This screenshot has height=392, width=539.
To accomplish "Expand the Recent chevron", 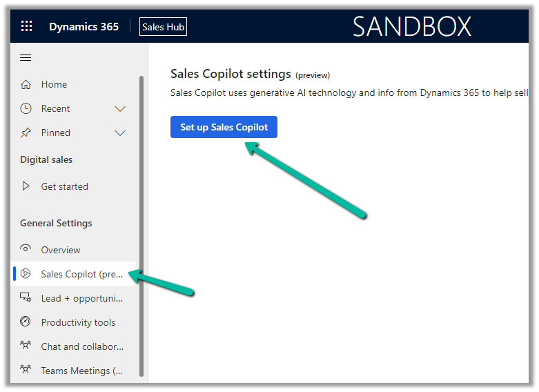I will (120, 109).
